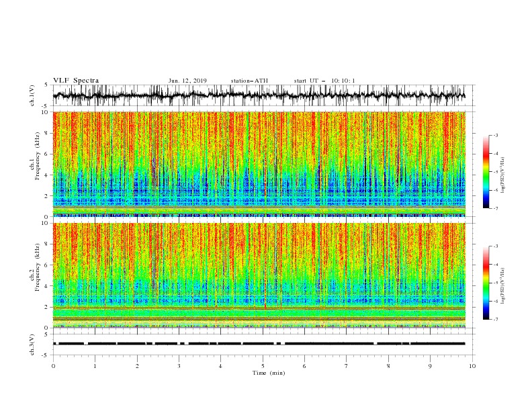The height and width of the screenshot is (411, 532).
Task: Click the "-7" tick on lower colorbar
Action: click(495, 319)
